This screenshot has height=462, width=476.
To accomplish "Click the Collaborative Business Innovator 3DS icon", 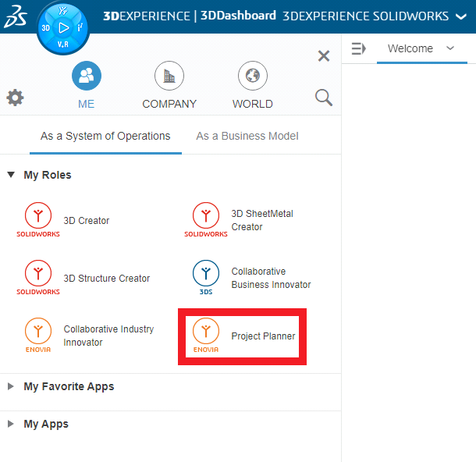I will [x=206, y=278].
